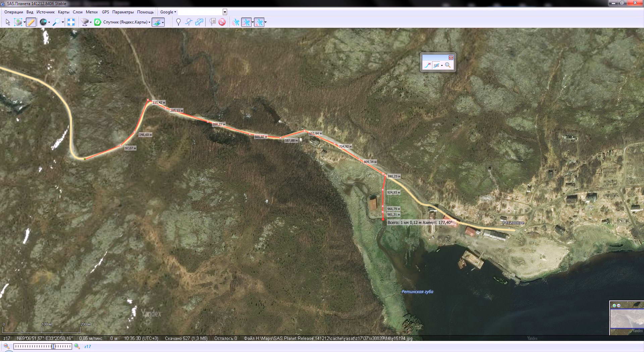Open the Google search provider dropdown
Screen dimensions: 644x352
[x=168, y=12]
